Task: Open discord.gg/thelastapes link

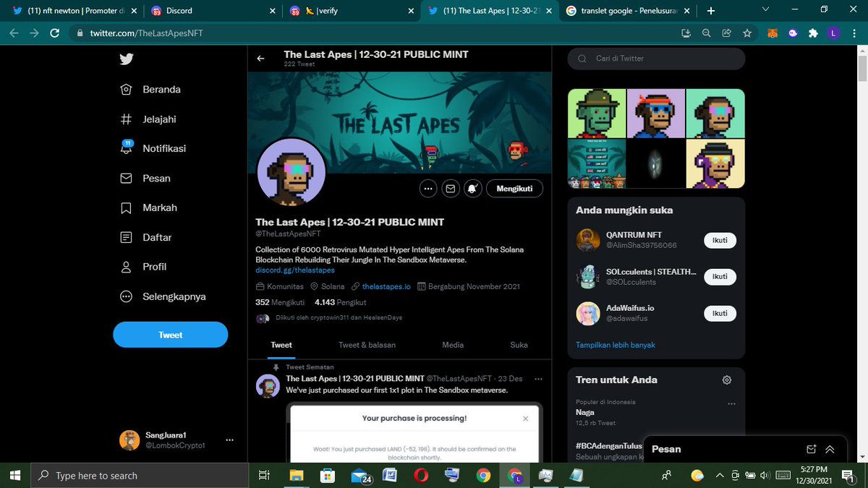Action: [295, 270]
